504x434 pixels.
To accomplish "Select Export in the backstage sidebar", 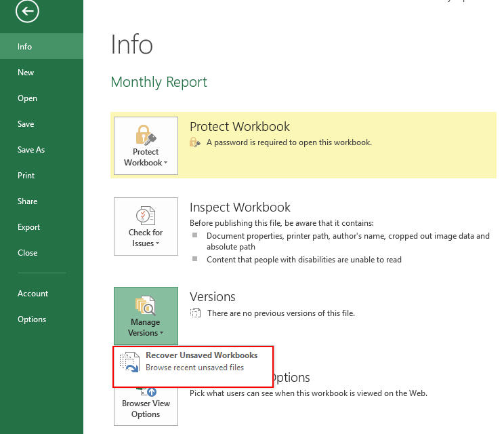I will pyautogui.click(x=29, y=227).
